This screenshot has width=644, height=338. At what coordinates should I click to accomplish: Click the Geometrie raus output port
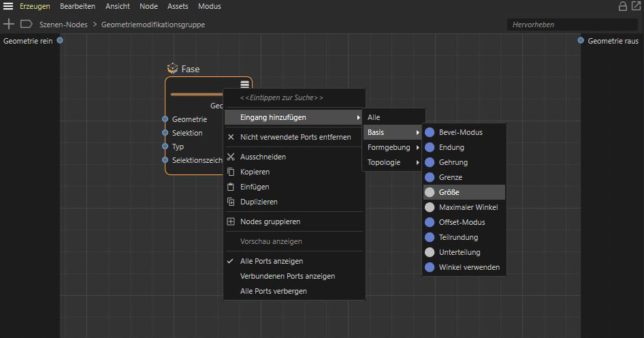click(x=581, y=41)
